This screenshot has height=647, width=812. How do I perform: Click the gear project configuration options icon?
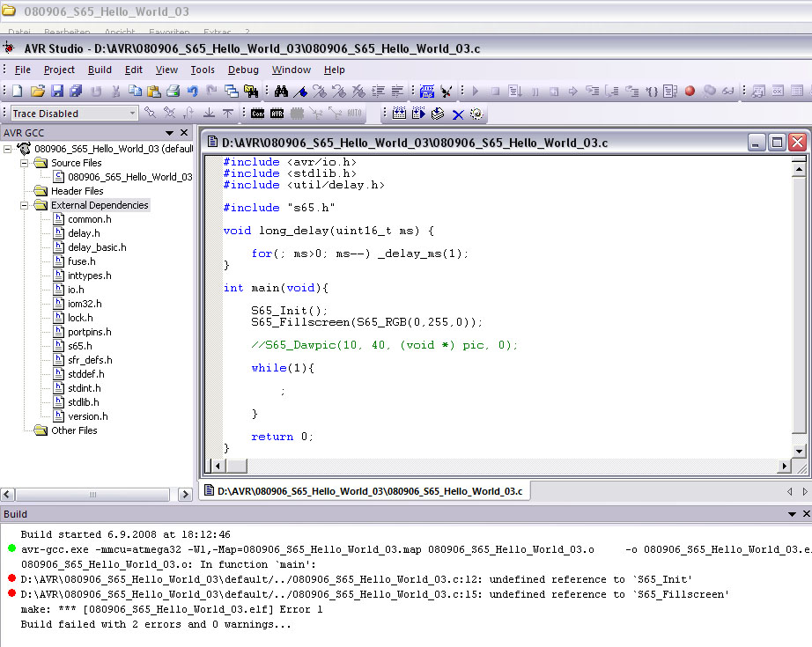point(476,114)
